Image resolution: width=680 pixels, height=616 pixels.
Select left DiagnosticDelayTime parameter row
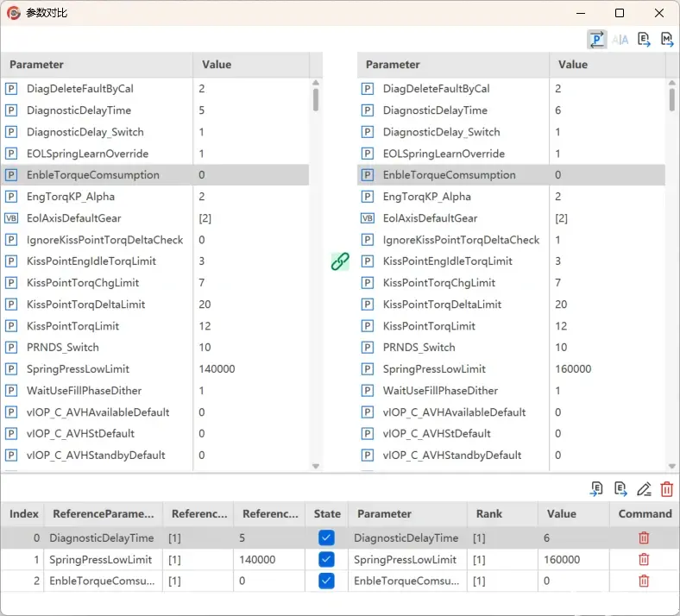click(x=155, y=110)
